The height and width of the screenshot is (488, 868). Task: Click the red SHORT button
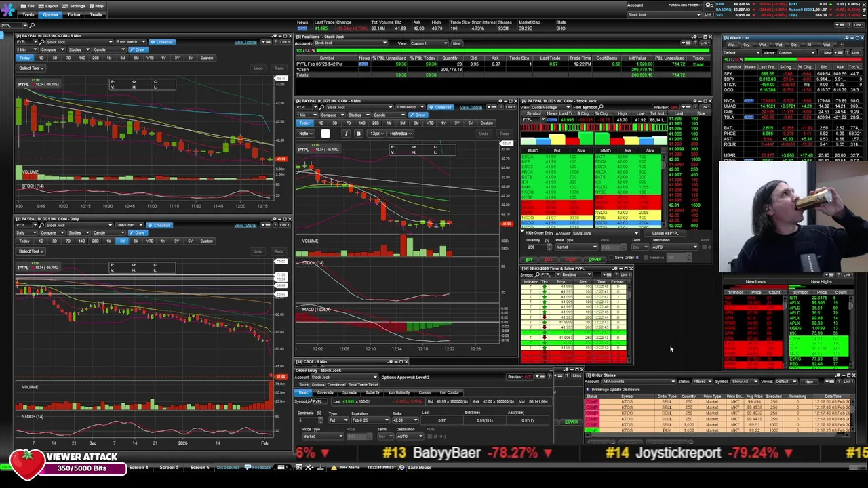click(x=571, y=260)
